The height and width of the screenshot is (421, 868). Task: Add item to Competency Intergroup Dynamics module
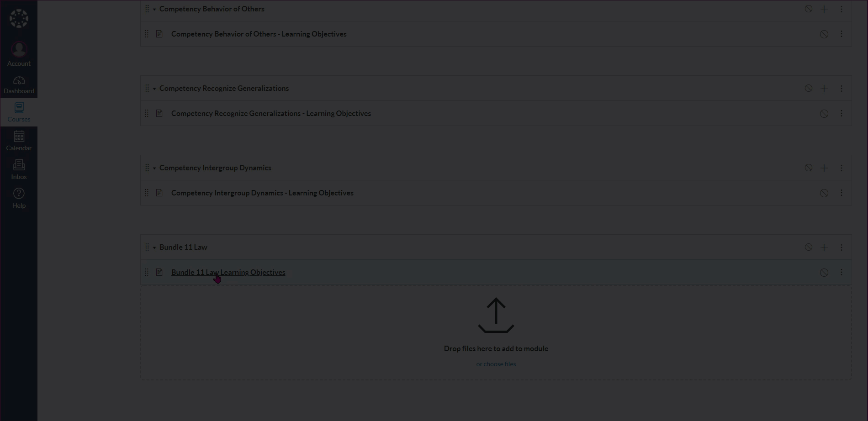tap(824, 168)
